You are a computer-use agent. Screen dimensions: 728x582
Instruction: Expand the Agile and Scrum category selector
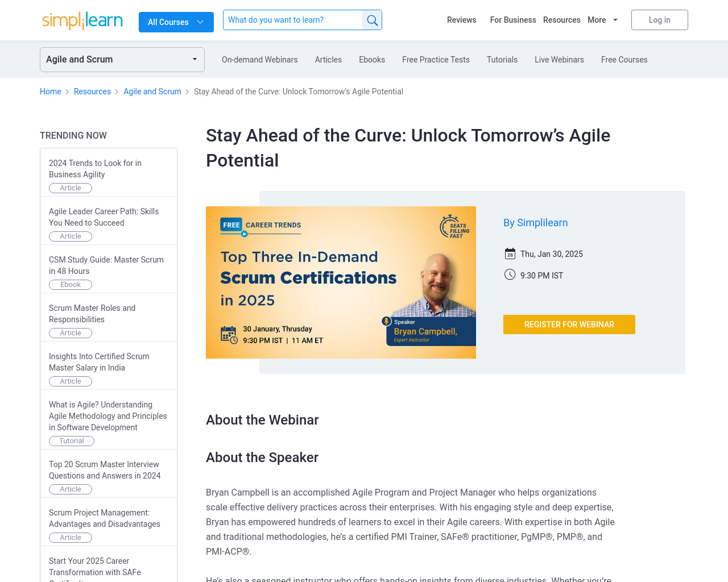[122, 60]
